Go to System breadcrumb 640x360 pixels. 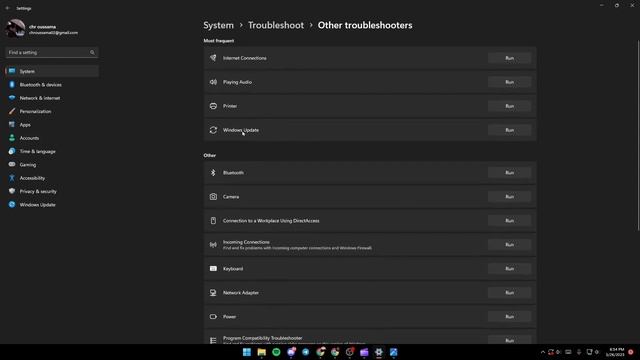[218, 25]
